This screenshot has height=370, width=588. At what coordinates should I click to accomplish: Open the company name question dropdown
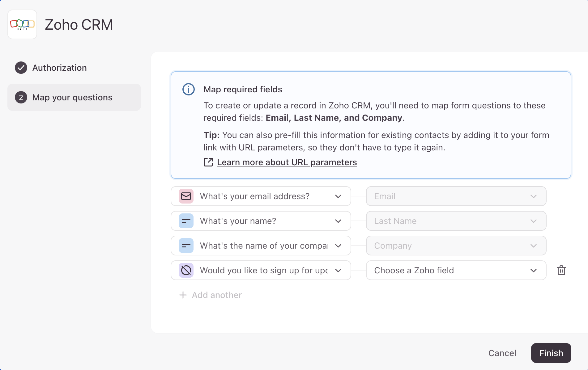[261, 246]
